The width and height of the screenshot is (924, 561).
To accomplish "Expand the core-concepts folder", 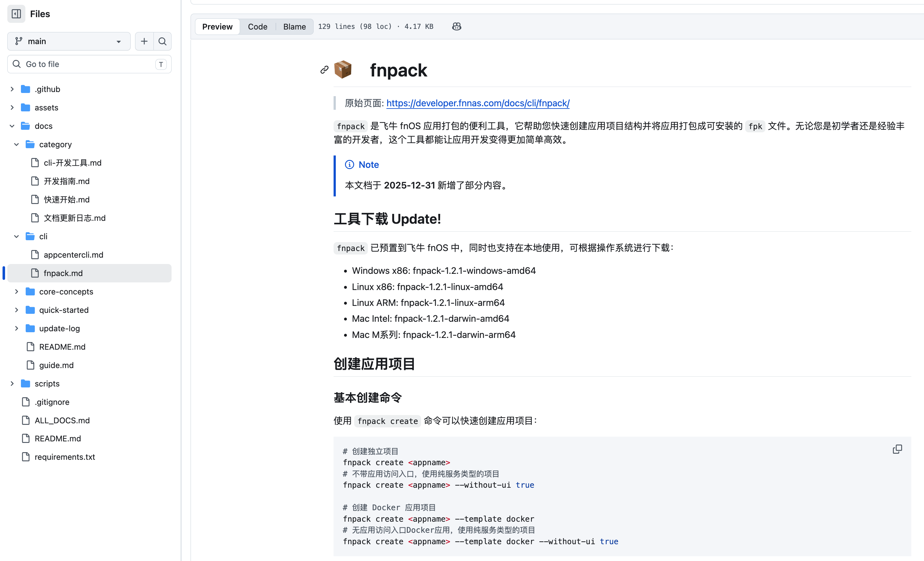I will [x=16, y=292].
